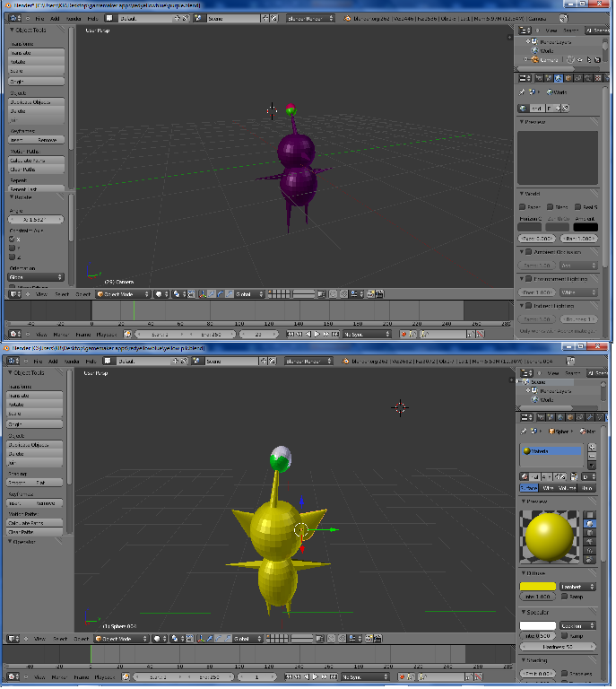Collapse the Specular panel in the bottom window
This screenshot has width=616, height=689.
pos(523,612)
